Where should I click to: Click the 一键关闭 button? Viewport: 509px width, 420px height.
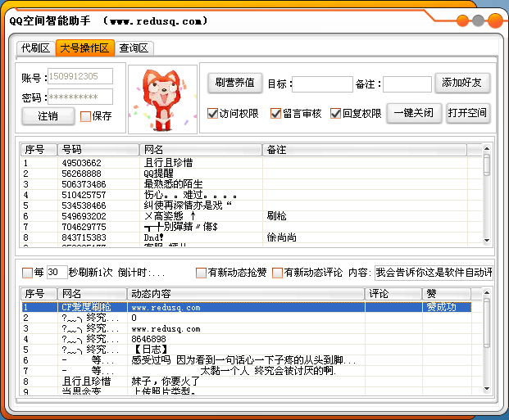(x=414, y=113)
